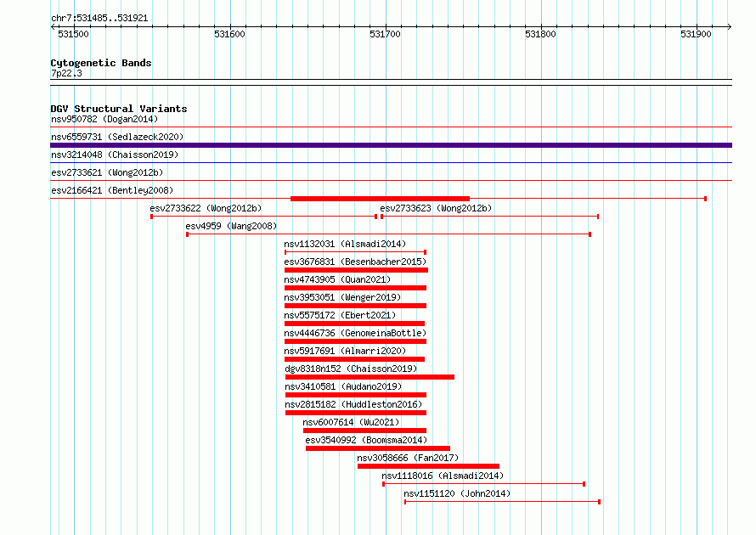
Task: Click the nsv4743905 (Quan2021) label
Action: coord(337,279)
